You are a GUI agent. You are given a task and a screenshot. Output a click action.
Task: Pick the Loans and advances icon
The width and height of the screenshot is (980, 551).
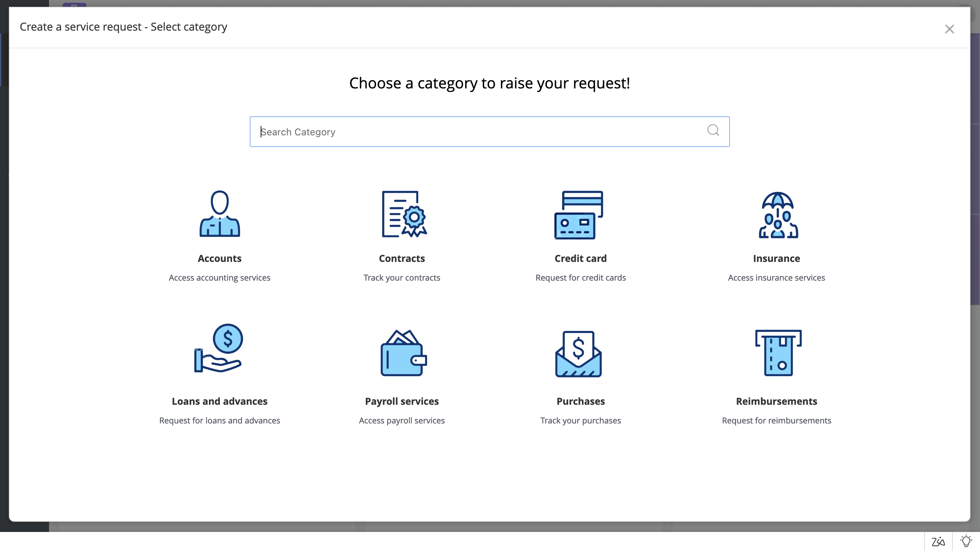coord(219,348)
